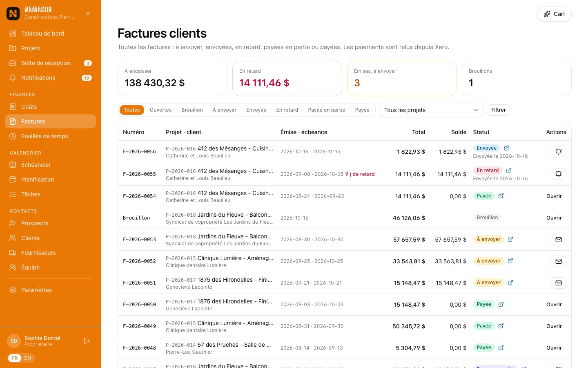
Task: Send reminder bell for invoice F-2026-0056
Action: click(x=559, y=152)
